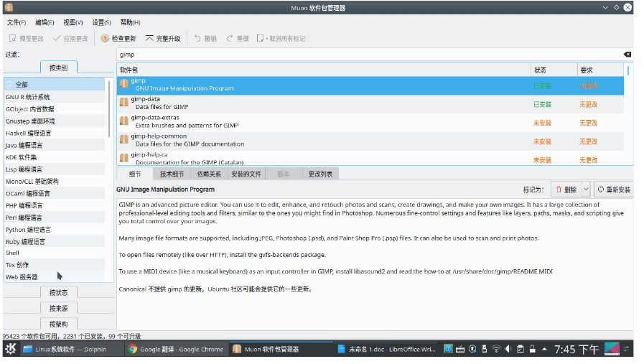
Task: Open the 视图(V) menu
Action: [x=73, y=22]
